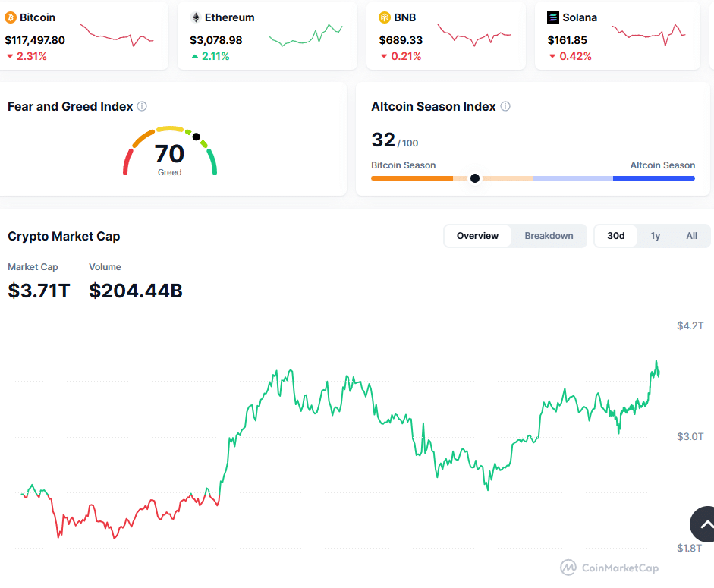The height and width of the screenshot is (588, 714).
Task: Click the 32 / 100 altcoin score
Action: (395, 140)
